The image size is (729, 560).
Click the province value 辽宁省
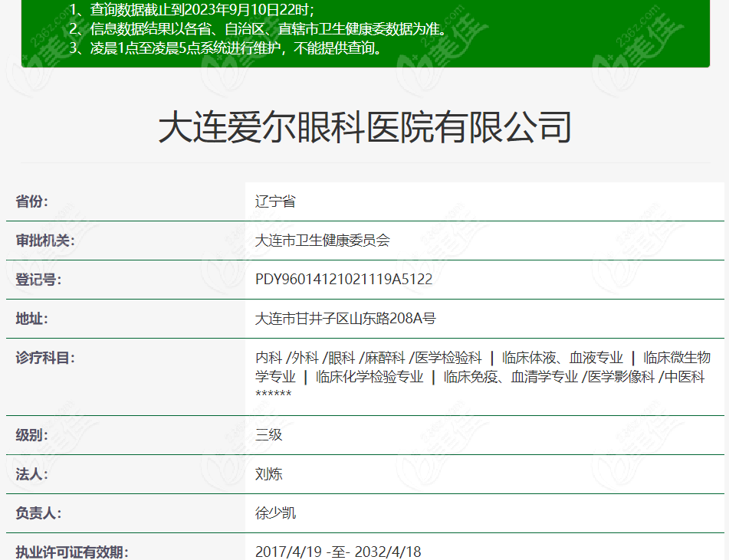pyautogui.click(x=275, y=201)
